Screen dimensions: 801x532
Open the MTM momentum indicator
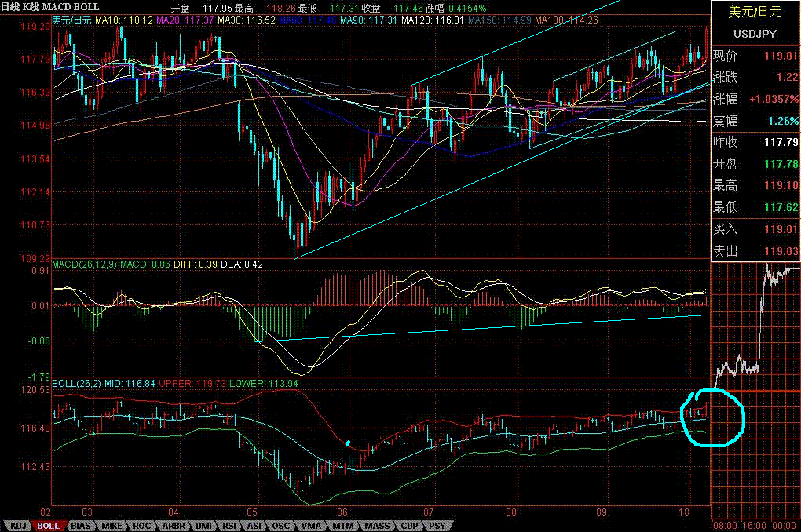(343, 526)
